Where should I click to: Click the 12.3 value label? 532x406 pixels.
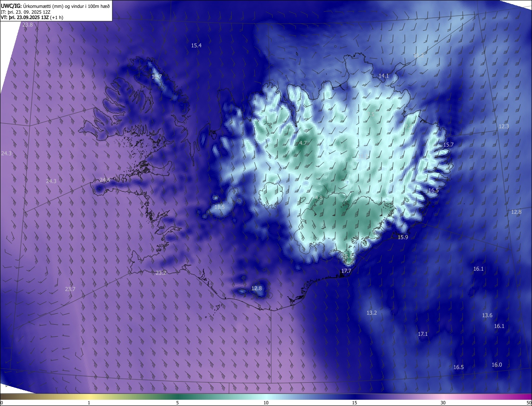pos(504,126)
